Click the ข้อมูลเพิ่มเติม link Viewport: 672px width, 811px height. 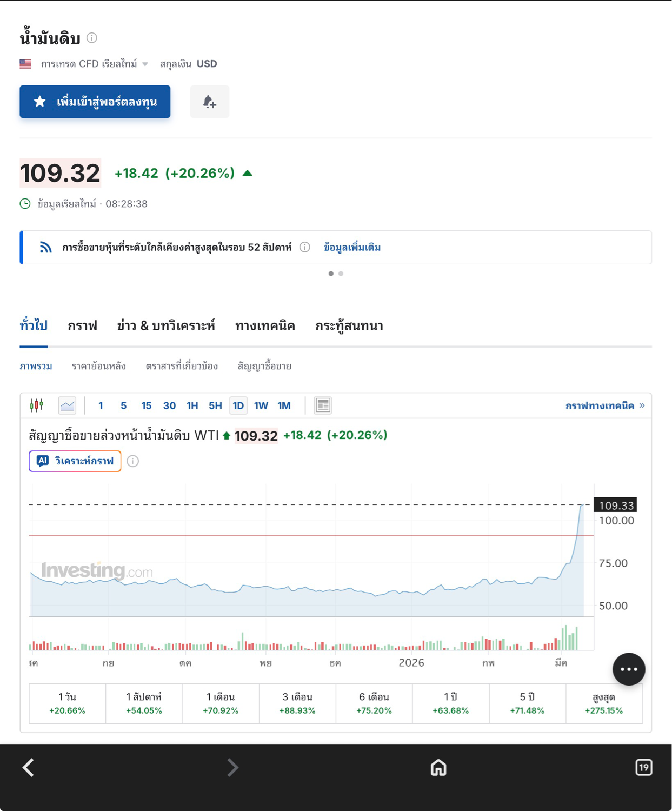352,247
